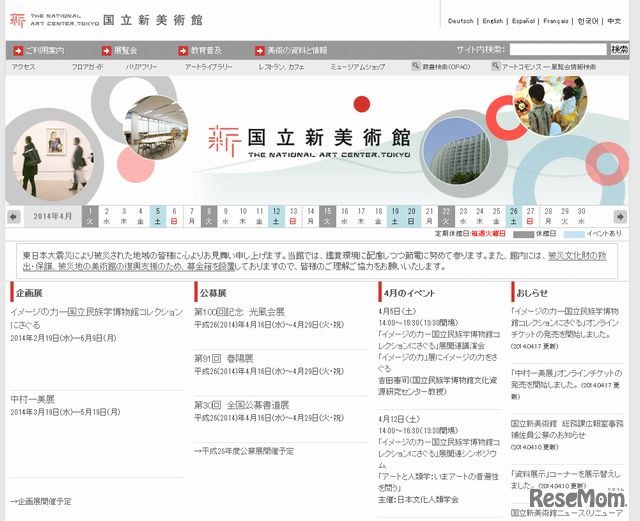Screen dimensions: 640x521
Task: Go to next month with right arrow
Action: click(x=620, y=216)
